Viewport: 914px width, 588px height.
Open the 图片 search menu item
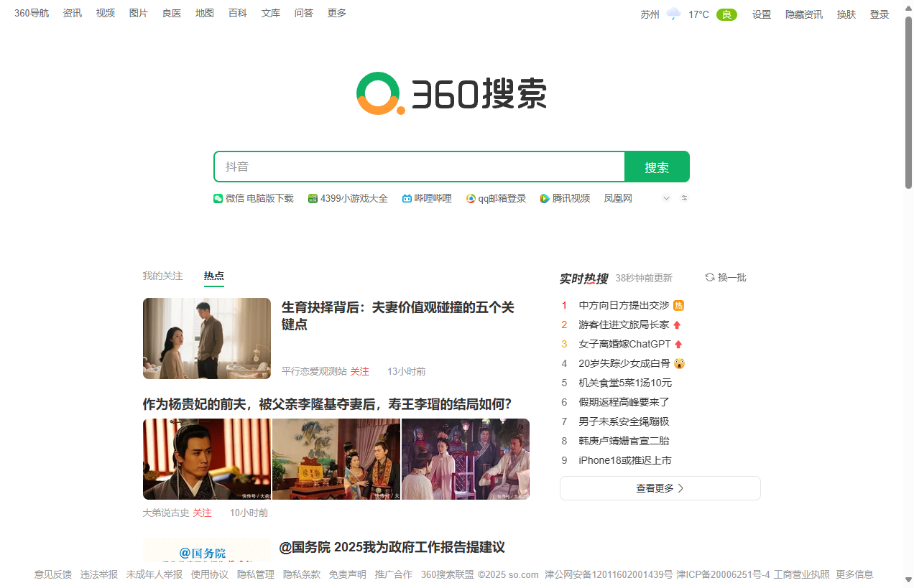click(138, 12)
